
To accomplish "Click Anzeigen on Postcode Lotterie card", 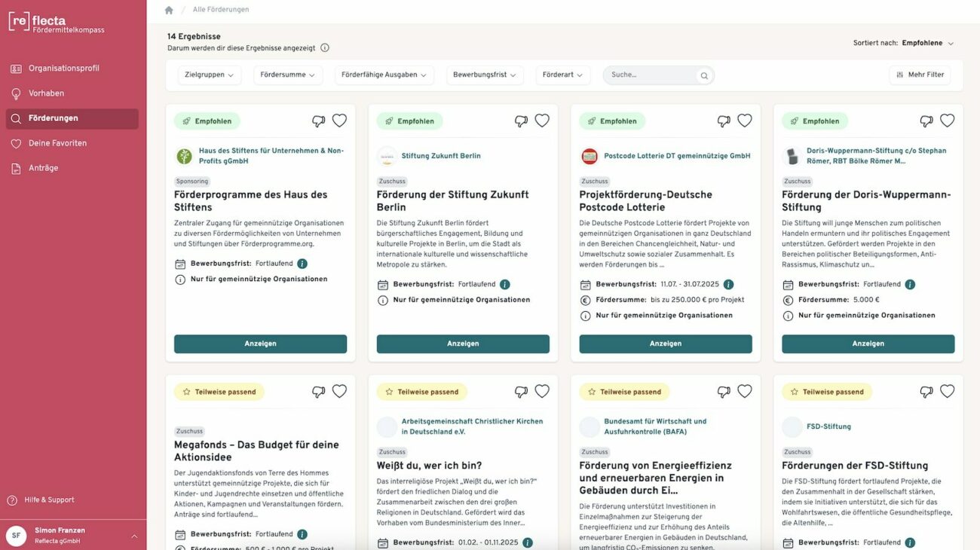I will point(666,344).
